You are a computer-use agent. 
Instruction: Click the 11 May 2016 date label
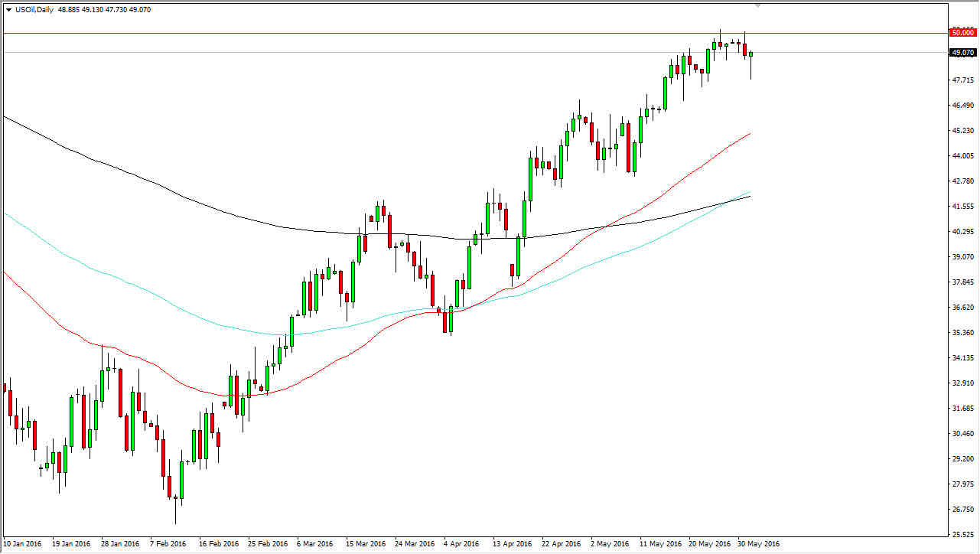[x=659, y=544]
